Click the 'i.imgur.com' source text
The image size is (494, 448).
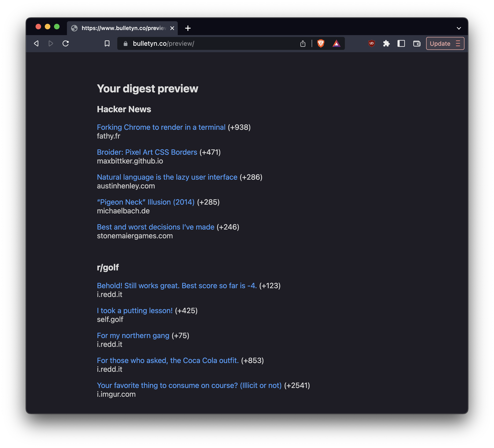coord(116,395)
